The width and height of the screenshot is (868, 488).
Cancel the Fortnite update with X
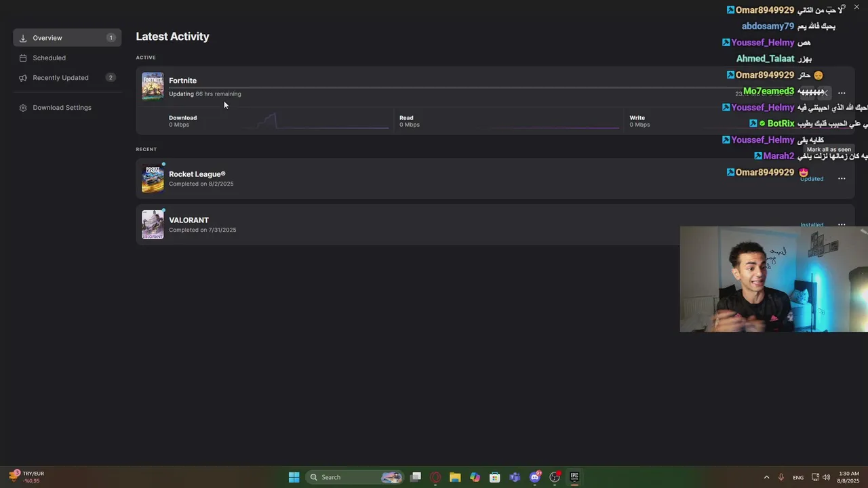pyautogui.click(x=825, y=93)
